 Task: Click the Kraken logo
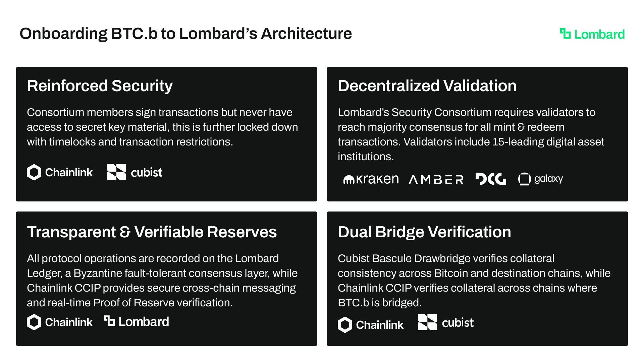371,179
